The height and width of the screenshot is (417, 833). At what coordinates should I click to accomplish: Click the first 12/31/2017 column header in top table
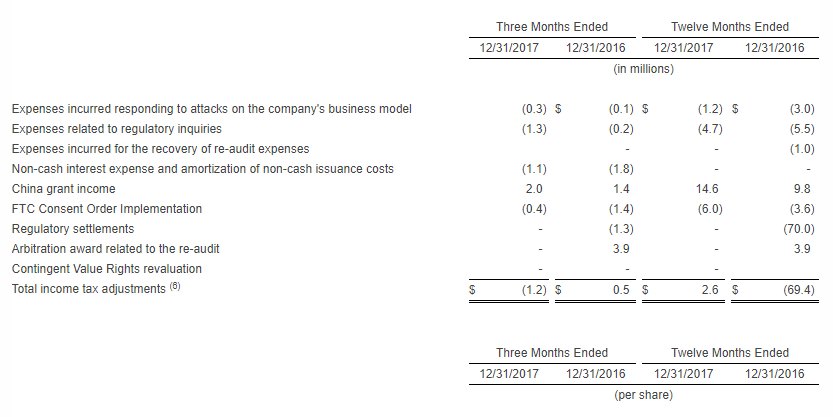point(509,48)
